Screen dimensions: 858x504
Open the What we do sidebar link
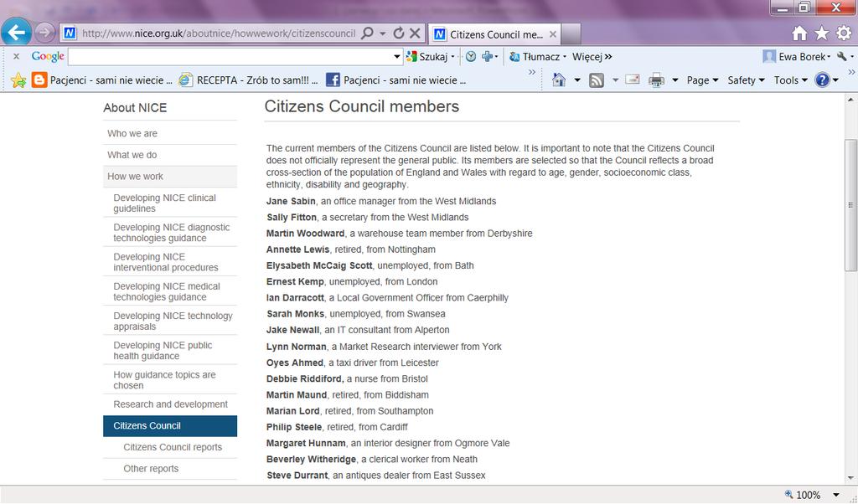pyautogui.click(x=132, y=155)
